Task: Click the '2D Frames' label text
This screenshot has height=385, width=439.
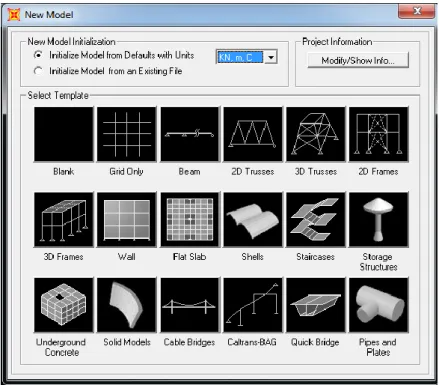Action: click(378, 171)
